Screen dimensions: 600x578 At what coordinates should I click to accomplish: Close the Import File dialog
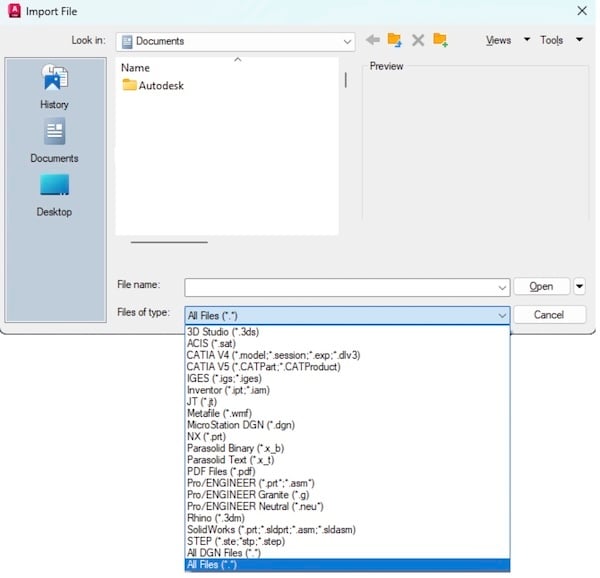(582, 11)
